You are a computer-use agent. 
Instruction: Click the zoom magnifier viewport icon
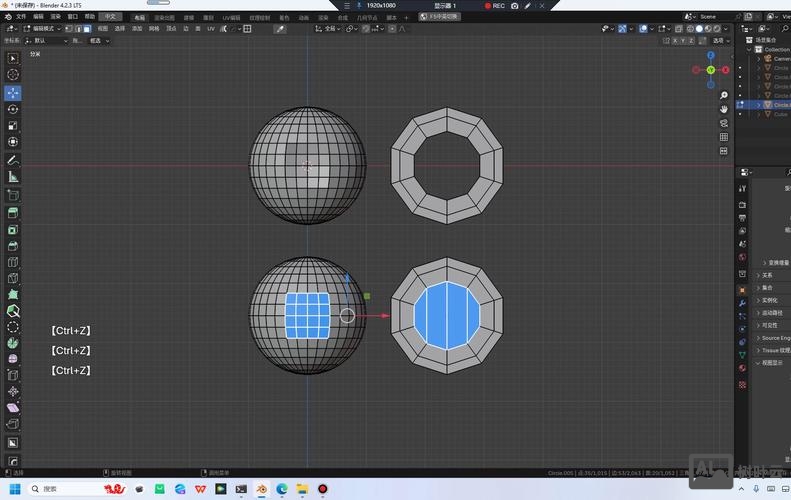pos(724,94)
